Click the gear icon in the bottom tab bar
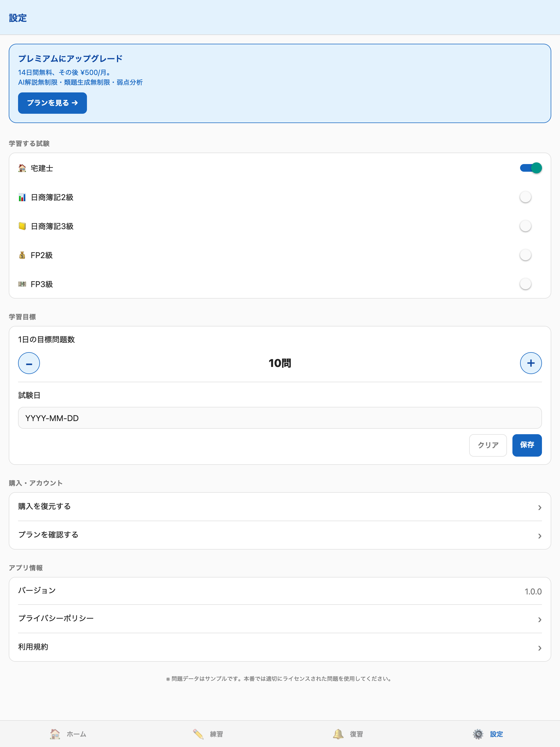Screen dimensions: 560x747 pyautogui.click(x=478, y=734)
